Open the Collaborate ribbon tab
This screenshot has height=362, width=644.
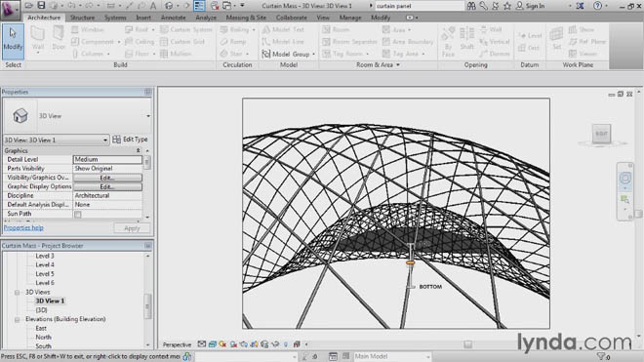point(291,18)
